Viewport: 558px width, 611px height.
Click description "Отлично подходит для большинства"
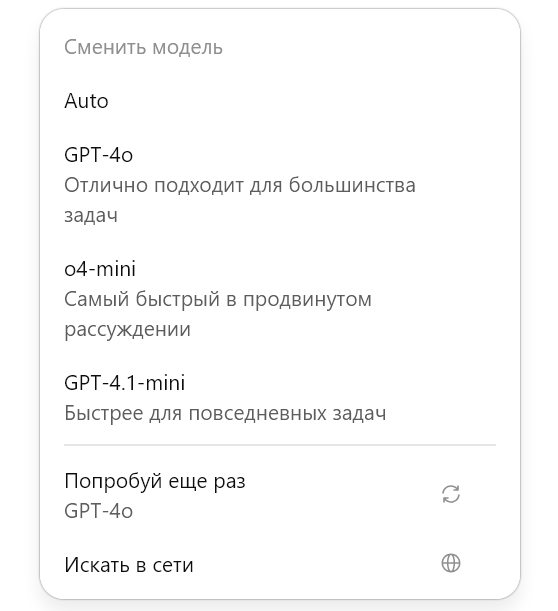click(x=240, y=185)
